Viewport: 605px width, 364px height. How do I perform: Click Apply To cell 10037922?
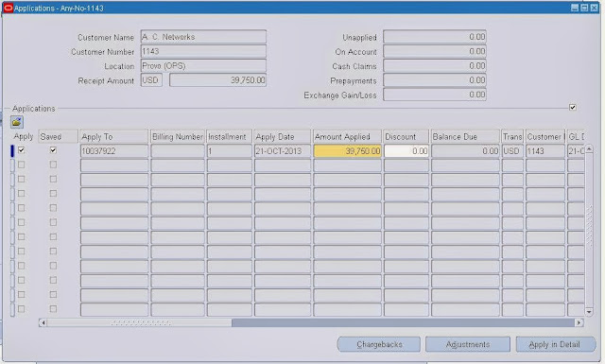pos(114,151)
